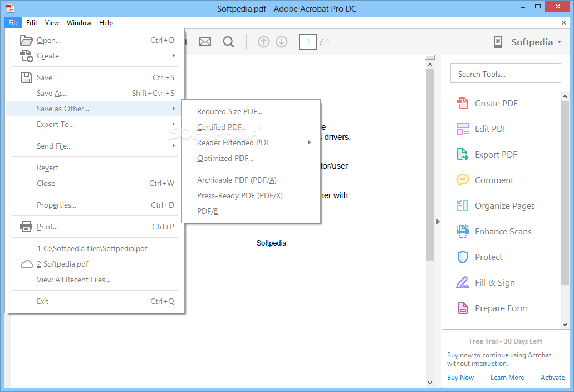This screenshot has height=392, width=574.
Task: Click the tools pane scrollbar down arrow
Action: [x=565, y=324]
